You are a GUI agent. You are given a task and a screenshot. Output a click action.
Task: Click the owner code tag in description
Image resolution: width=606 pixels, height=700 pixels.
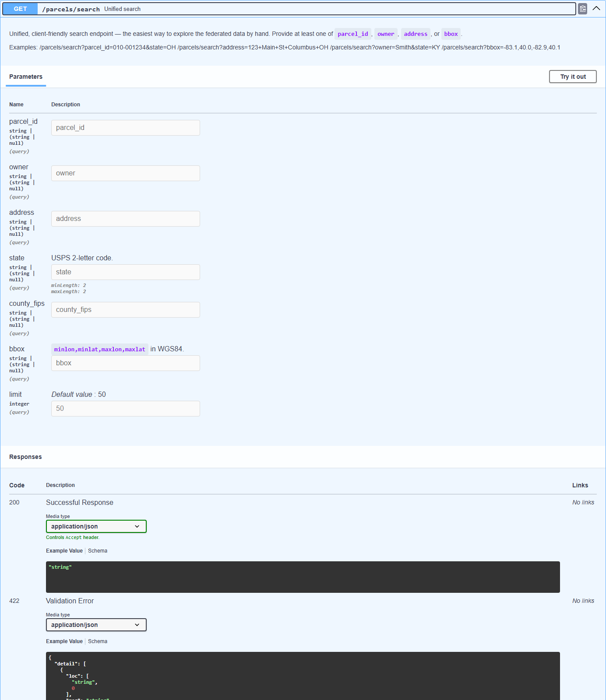point(386,34)
